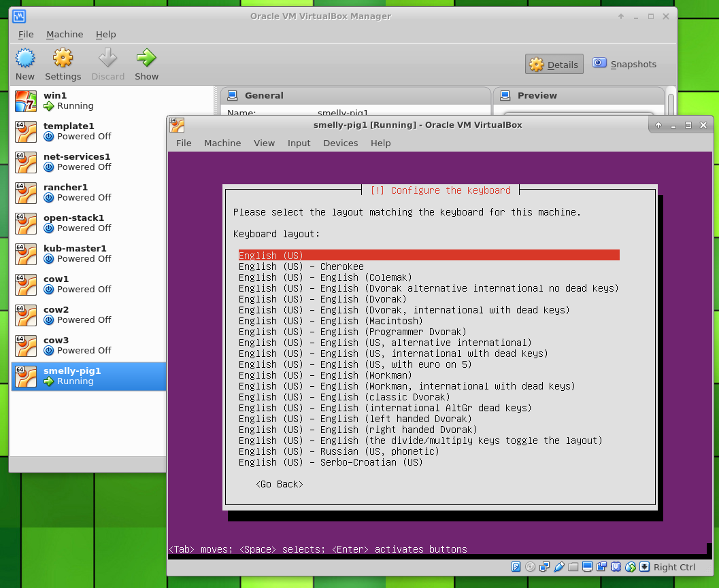Click the hard disk activity status icon
The width and height of the screenshot is (719, 588).
coord(516,567)
